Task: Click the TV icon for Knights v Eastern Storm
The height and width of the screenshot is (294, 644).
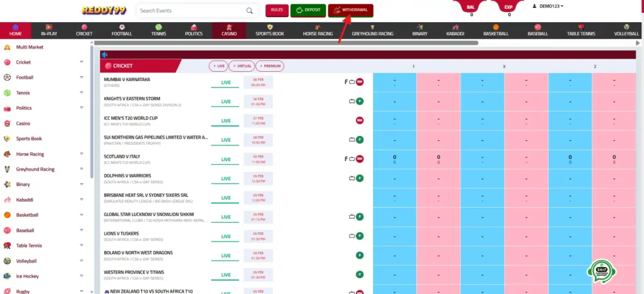Action: 352,101
